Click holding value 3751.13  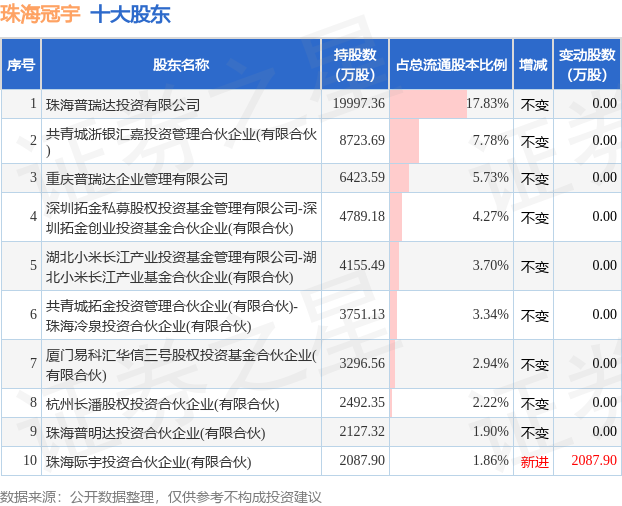tap(362, 314)
